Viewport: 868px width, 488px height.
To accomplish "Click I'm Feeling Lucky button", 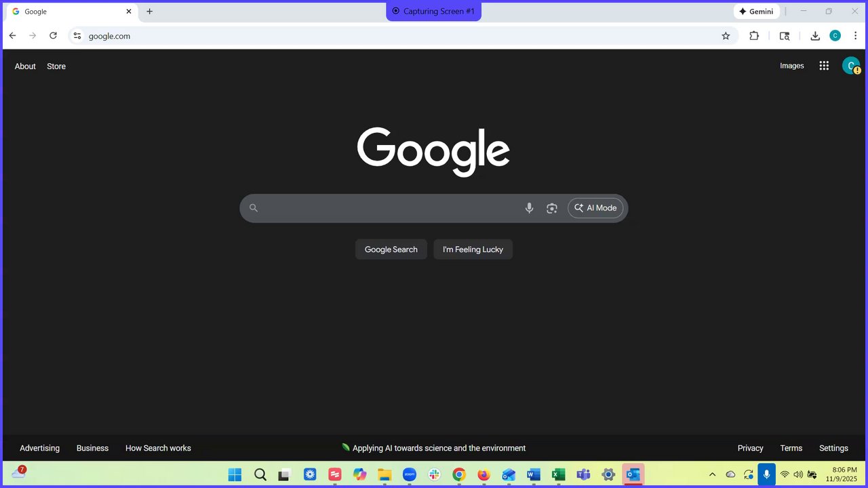I will 473,249.
